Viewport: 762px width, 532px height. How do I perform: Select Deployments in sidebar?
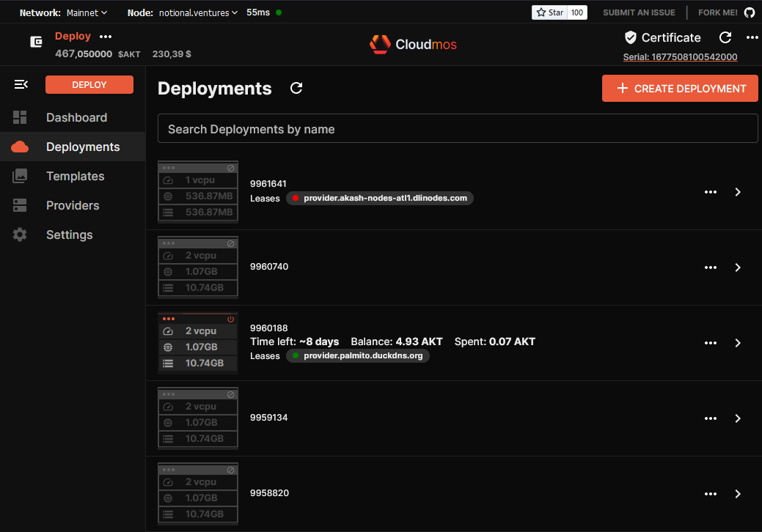82,147
